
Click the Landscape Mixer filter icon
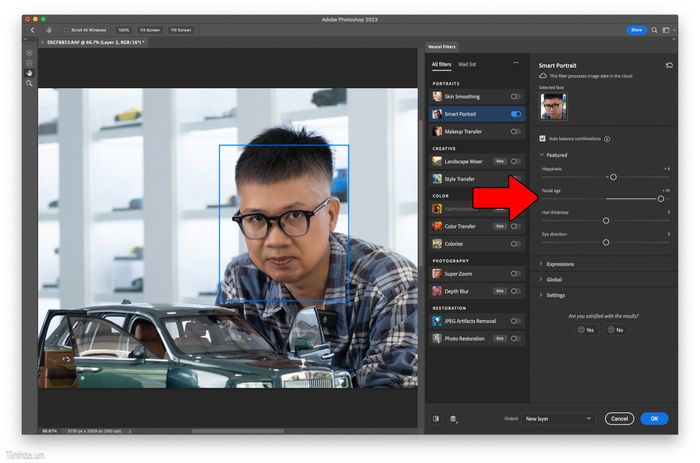(x=437, y=161)
